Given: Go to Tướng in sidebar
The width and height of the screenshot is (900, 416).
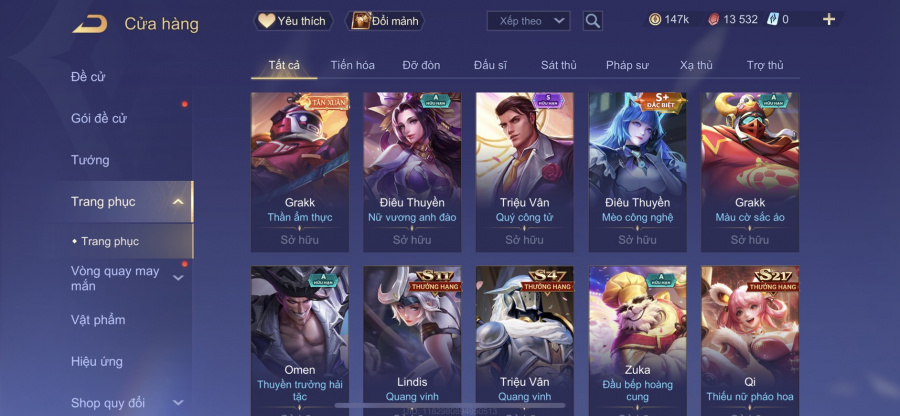Looking at the screenshot, I should coord(90,160).
